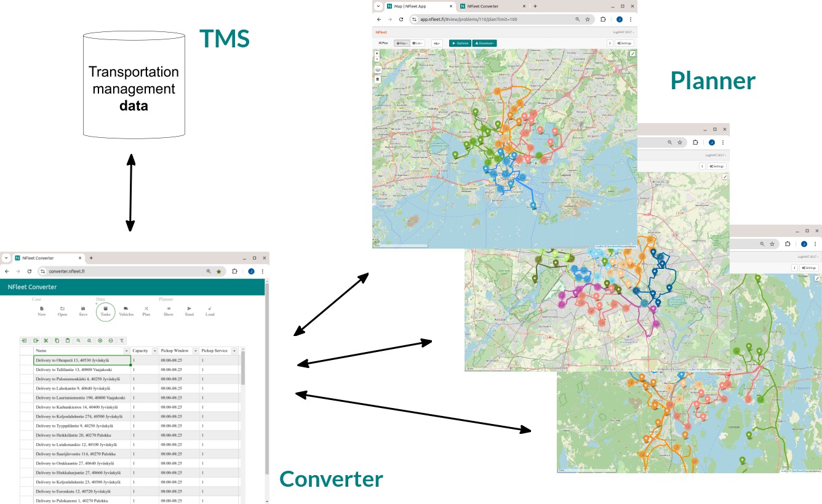
Task: Select the 'Delivery to Ohraperä 13, 40530 Jyväskylä' cell
Action: pos(82,360)
